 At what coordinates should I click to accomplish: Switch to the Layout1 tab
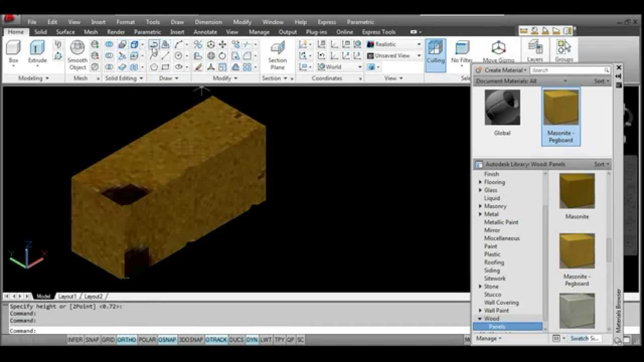pos(67,297)
